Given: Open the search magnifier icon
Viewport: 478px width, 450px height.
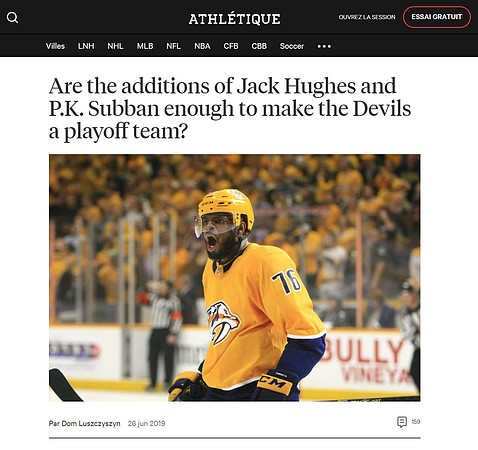Looking at the screenshot, I should tap(12, 17).
